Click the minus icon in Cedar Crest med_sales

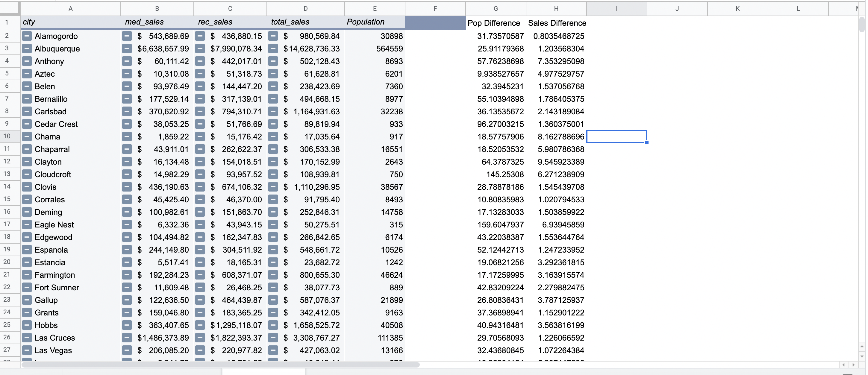(x=127, y=124)
